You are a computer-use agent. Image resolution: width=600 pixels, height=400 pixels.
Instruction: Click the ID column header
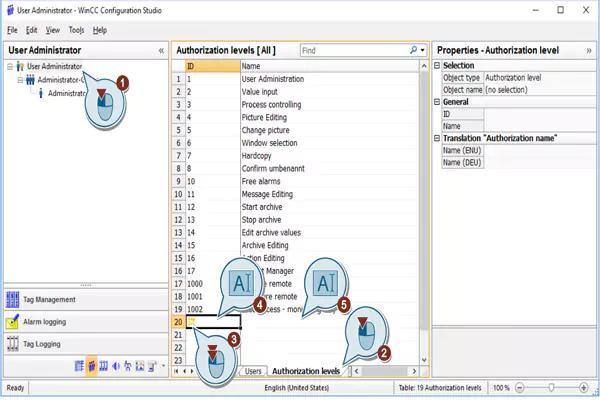(213, 66)
